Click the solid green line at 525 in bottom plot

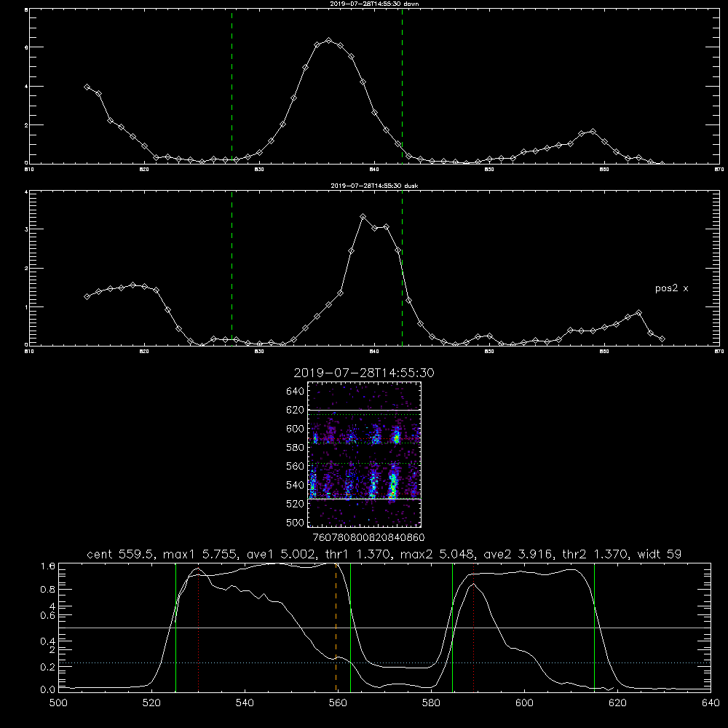click(x=175, y=627)
